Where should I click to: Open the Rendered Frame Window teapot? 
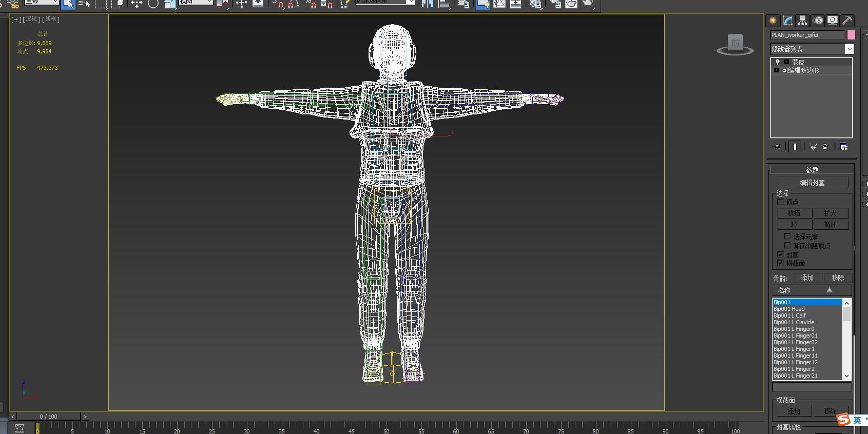pos(571,4)
